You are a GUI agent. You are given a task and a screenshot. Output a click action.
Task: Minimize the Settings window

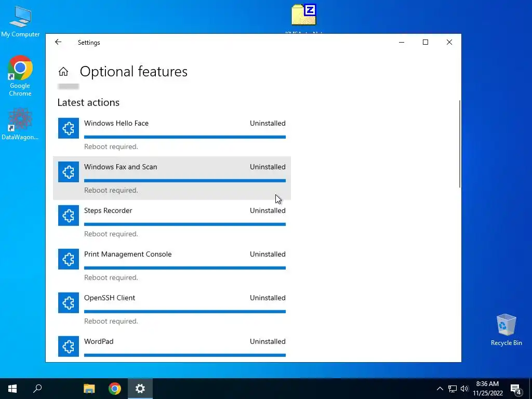coord(402,42)
